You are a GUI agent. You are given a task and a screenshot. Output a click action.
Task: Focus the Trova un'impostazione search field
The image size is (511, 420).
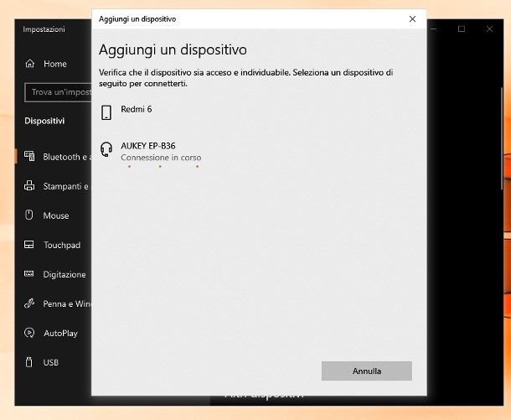[58, 92]
